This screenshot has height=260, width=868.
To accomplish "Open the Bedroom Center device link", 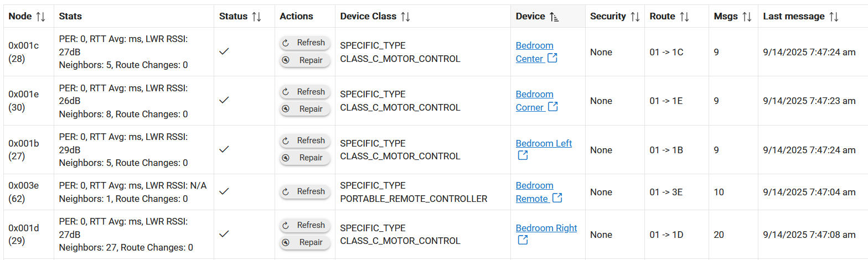I will click(534, 46).
